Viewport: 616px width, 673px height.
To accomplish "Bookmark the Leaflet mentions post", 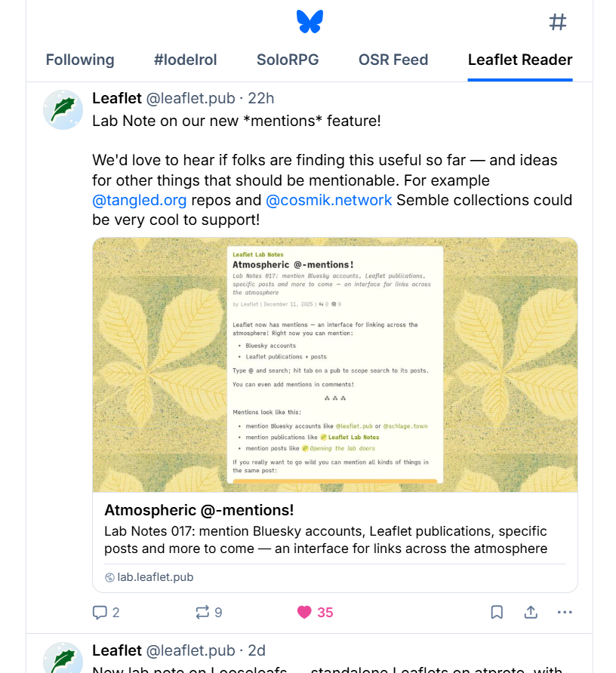I will coord(497,613).
